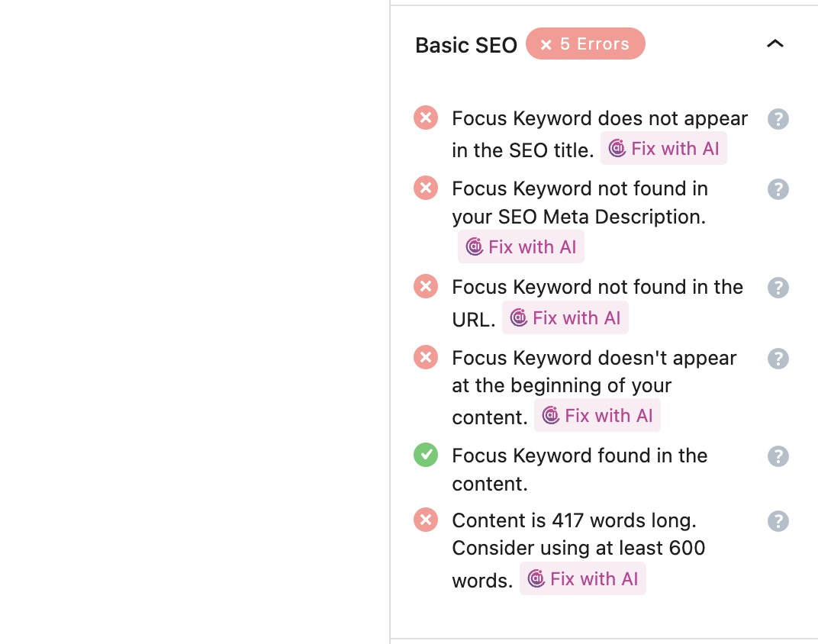818x644 pixels.
Task: Open help for the SEO title error
Action: coord(778,119)
